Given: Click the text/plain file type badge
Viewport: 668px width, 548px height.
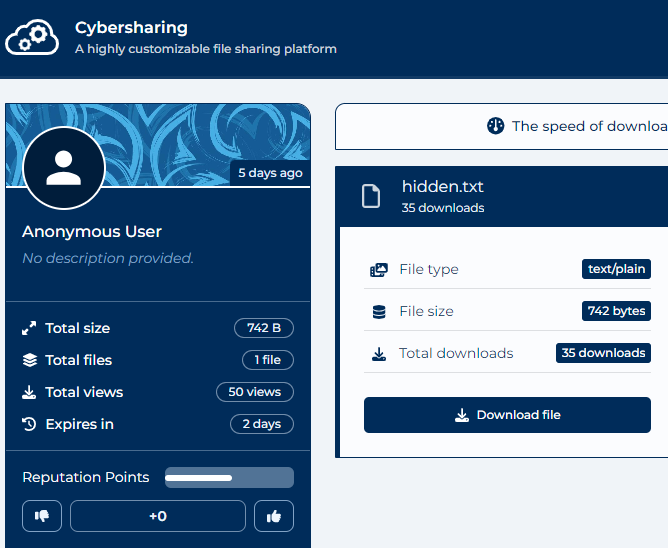Looking at the screenshot, I should 616,269.
